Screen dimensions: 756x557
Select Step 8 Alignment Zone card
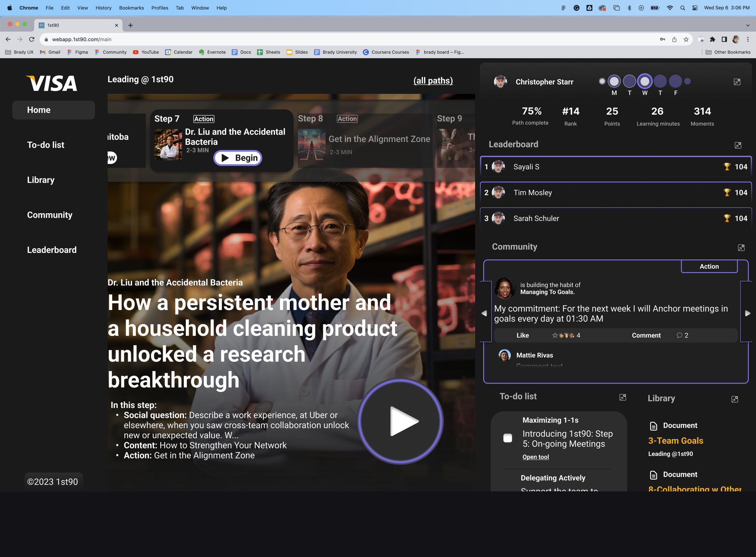pyautogui.click(x=365, y=141)
